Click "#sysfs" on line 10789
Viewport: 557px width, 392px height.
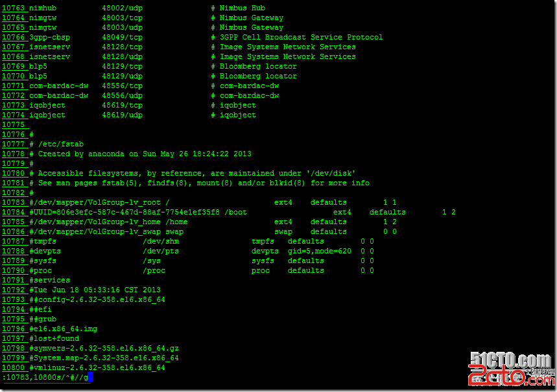click(x=43, y=260)
